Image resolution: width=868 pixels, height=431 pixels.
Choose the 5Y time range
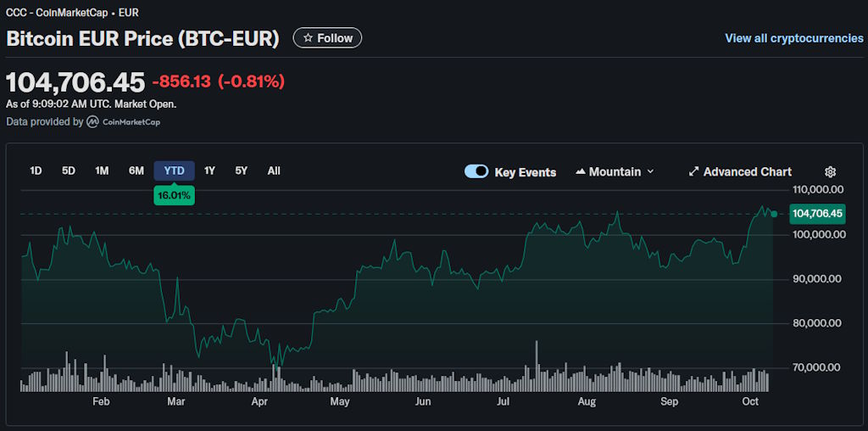242,171
